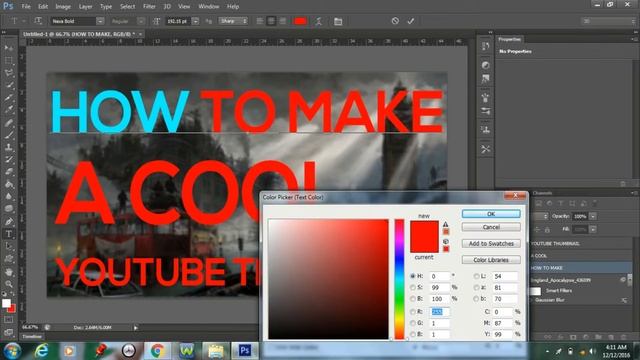Viewport: 640px width, 360px height.
Task: Open the layer Opacity dropdown
Action: tap(593, 216)
